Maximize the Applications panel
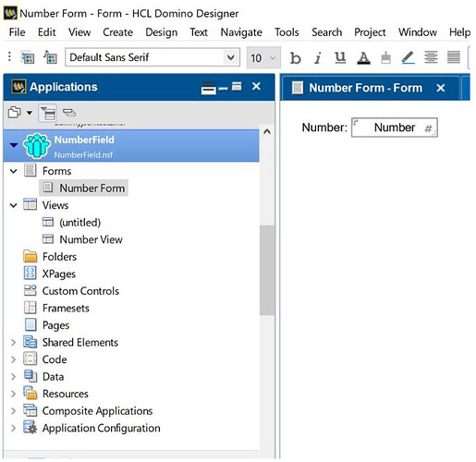The width and height of the screenshot is (476, 462). (x=237, y=86)
